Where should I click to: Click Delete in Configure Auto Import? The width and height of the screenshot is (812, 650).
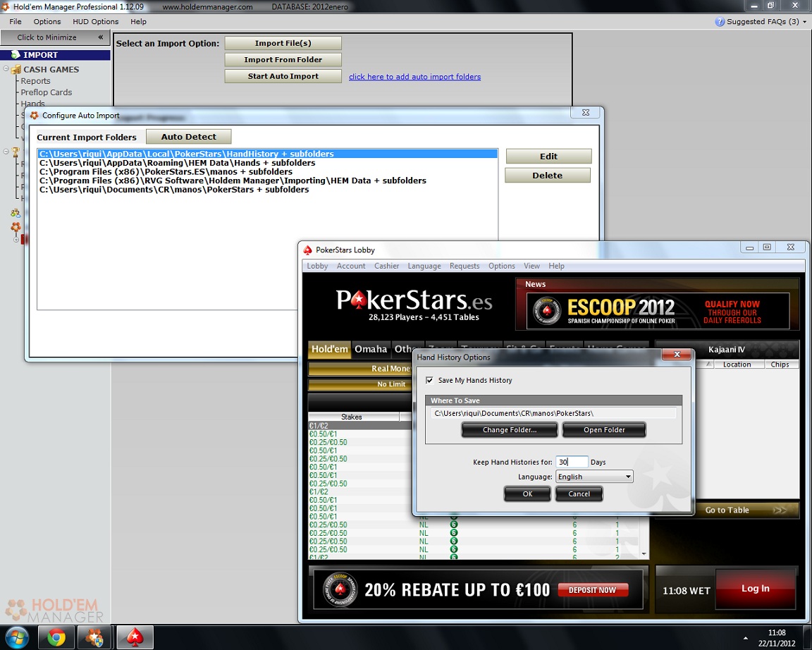pos(548,176)
